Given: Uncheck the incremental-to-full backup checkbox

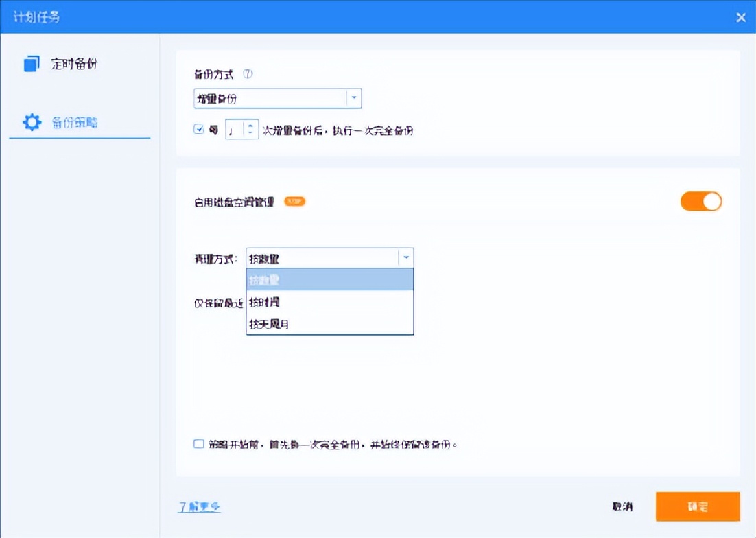Looking at the screenshot, I should (x=198, y=129).
